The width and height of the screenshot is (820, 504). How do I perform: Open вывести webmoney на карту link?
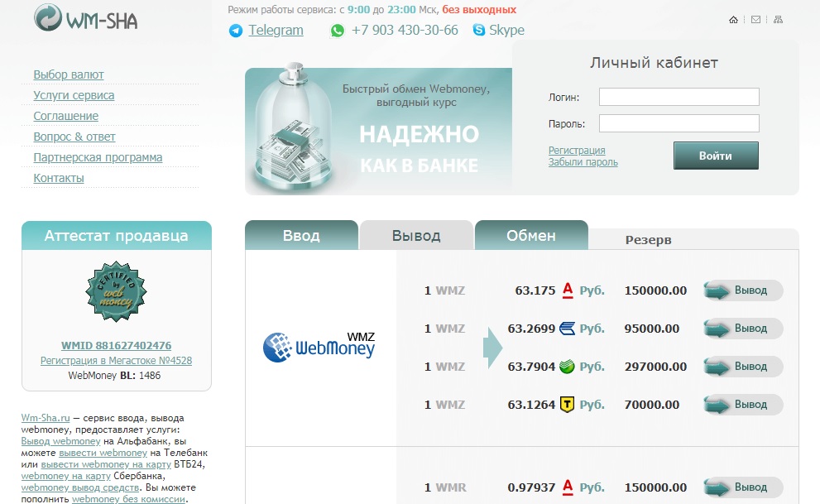click(106, 464)
